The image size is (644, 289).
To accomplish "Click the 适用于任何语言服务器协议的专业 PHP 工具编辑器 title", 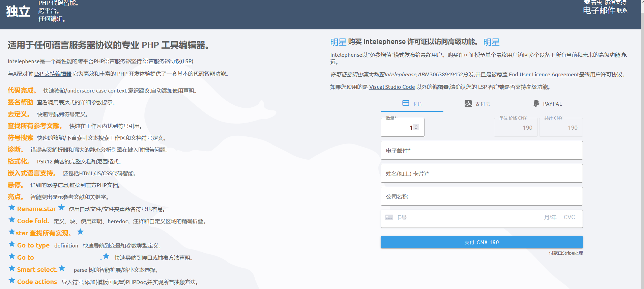I will pyautogui.click(x=108, y=45).
